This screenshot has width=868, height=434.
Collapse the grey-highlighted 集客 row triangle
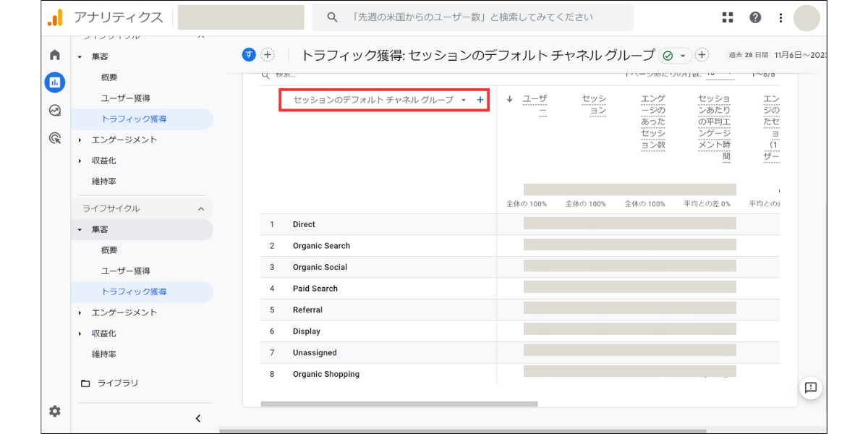[x=80, y=229]
